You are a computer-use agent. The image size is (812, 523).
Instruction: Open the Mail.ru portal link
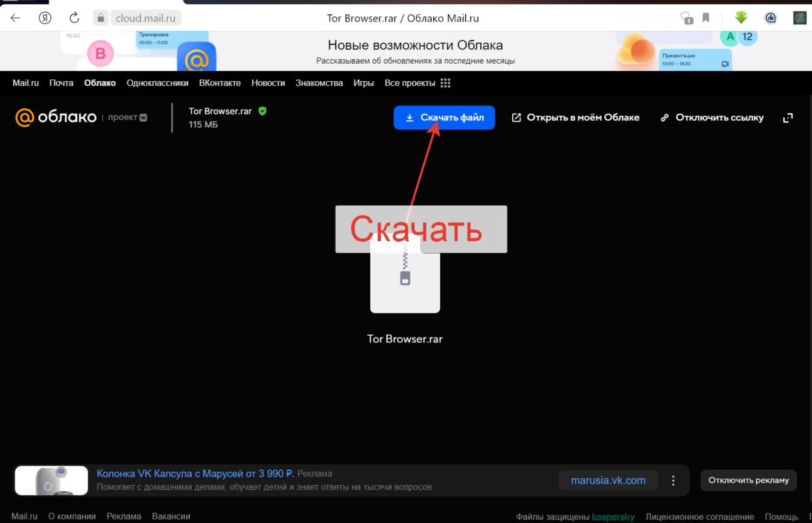26,83
